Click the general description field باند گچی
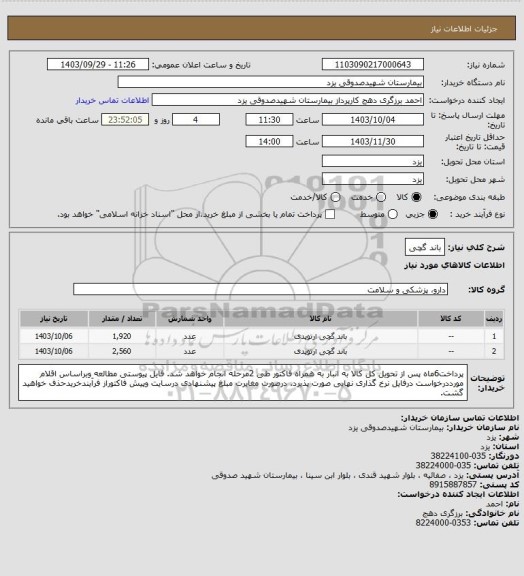 (425, 248)
